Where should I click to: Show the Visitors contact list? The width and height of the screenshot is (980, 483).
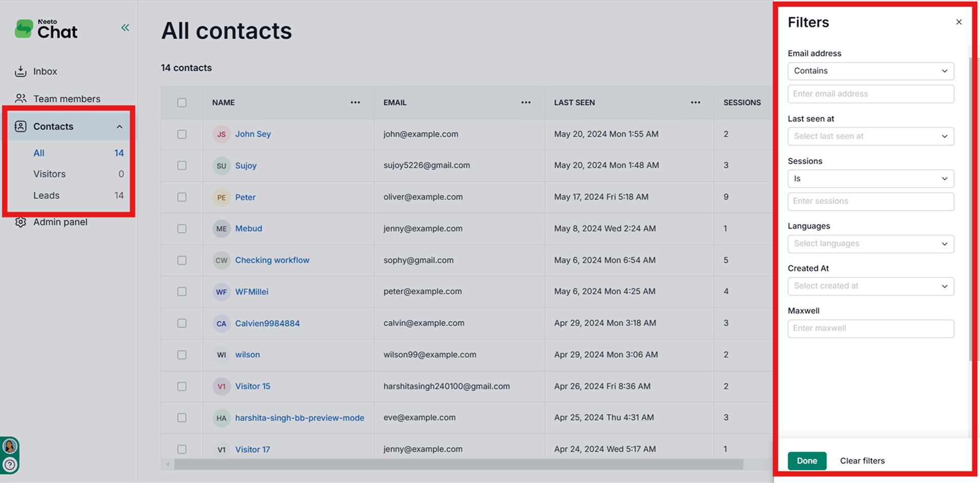pos(50,174)
